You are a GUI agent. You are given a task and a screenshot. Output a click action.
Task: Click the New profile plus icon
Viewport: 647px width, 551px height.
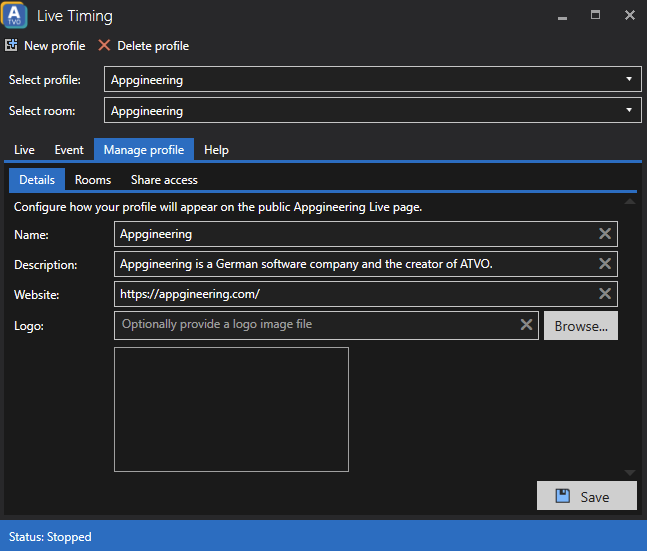pos(11,45)
